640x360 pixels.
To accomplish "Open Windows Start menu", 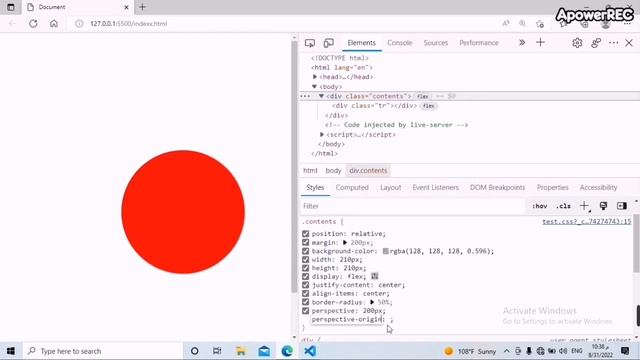I will (x=11, y=351).
